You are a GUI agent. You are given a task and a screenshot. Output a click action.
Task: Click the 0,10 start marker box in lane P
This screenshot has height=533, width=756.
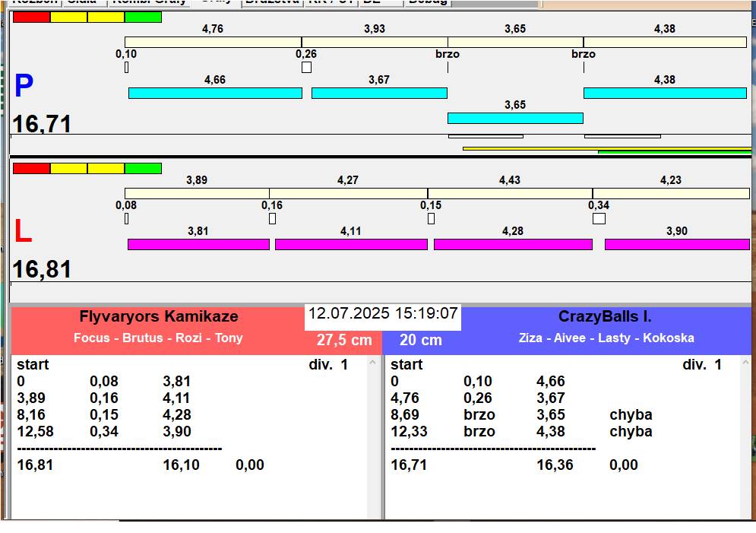126,67
